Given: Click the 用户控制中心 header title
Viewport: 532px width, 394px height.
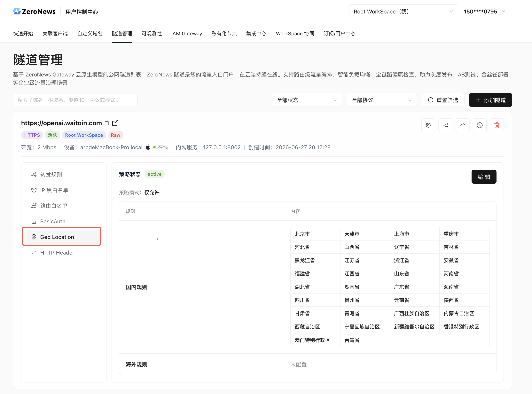Looking at the screenshot, I should click(82, 12).
